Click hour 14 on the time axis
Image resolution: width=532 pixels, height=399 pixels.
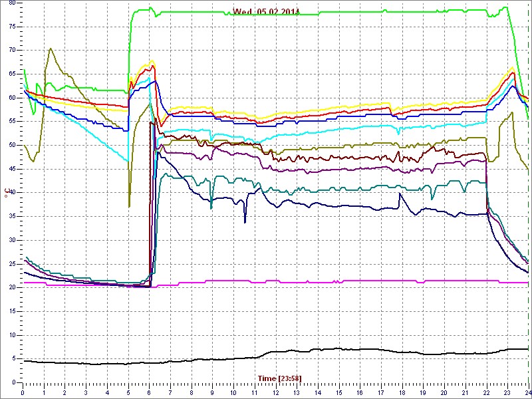(x=319, y=392)
